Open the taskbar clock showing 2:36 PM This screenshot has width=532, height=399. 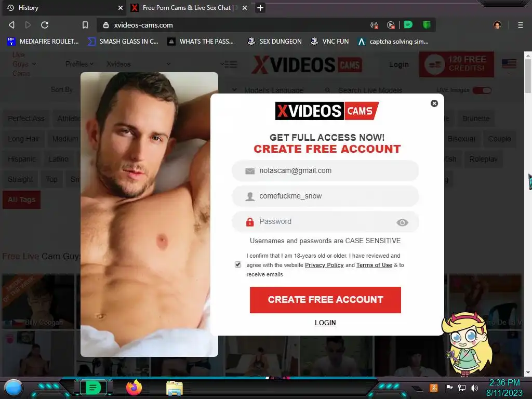(504, 388)
